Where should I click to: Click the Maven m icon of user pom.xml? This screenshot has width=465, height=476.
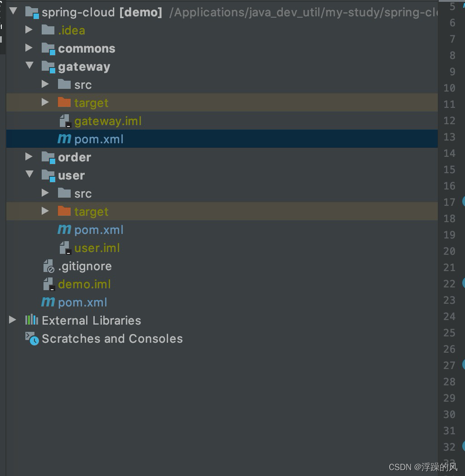coord(64,229)
